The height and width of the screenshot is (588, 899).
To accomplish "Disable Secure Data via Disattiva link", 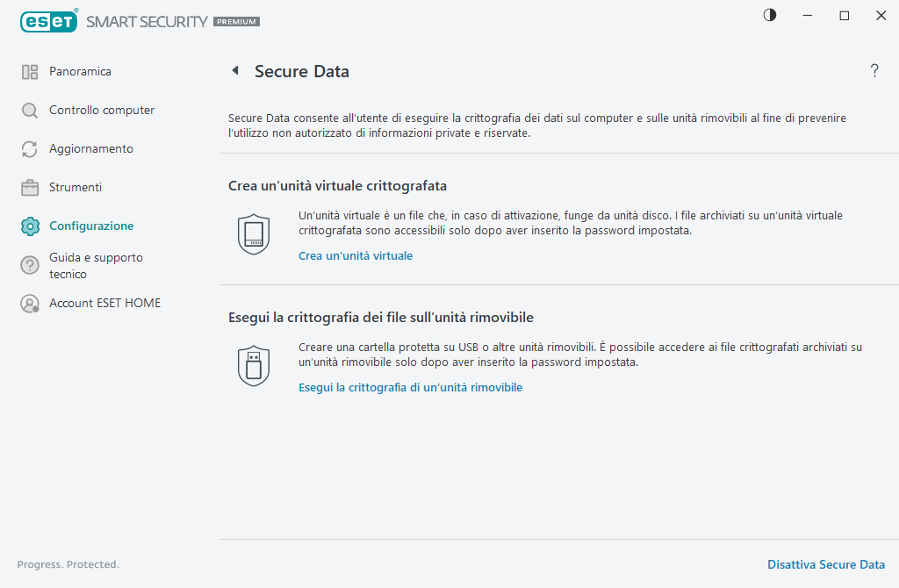I will pyautogui.click(x=825, y=564).
